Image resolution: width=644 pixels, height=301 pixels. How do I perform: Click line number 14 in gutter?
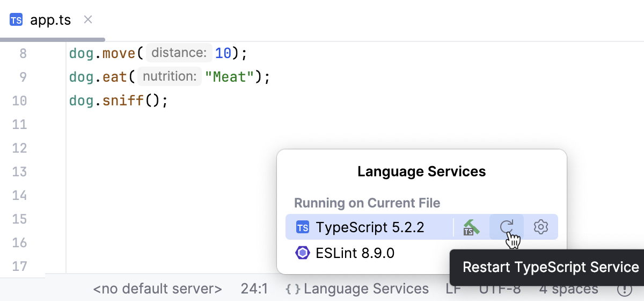[x=19, y=195]
